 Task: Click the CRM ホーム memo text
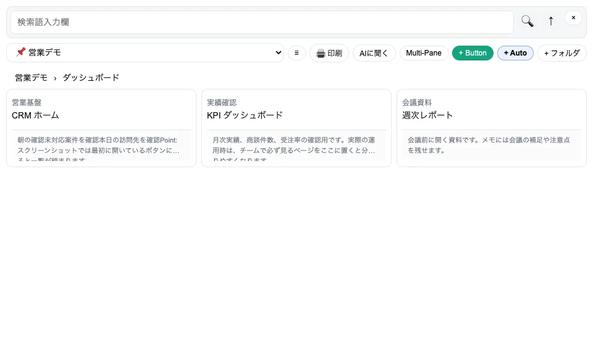101,146
